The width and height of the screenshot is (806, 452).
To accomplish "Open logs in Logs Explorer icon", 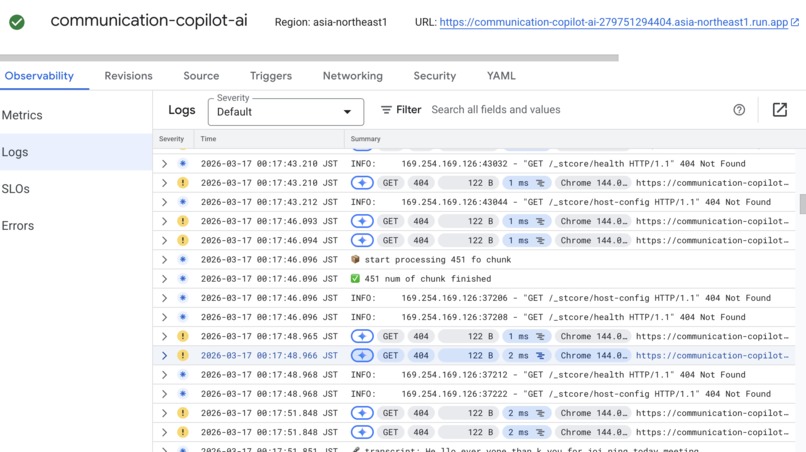I will pyautogui.click(x=779, y=110).
